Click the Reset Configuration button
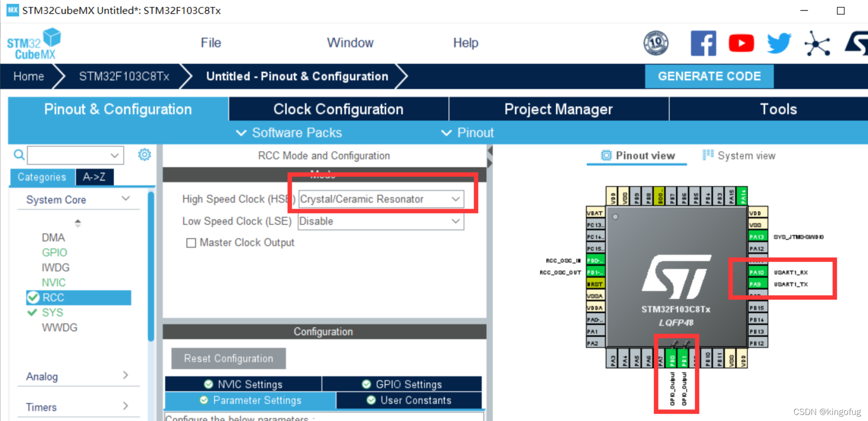Viewport: 868px width, 421px height. tap(228, 359)
